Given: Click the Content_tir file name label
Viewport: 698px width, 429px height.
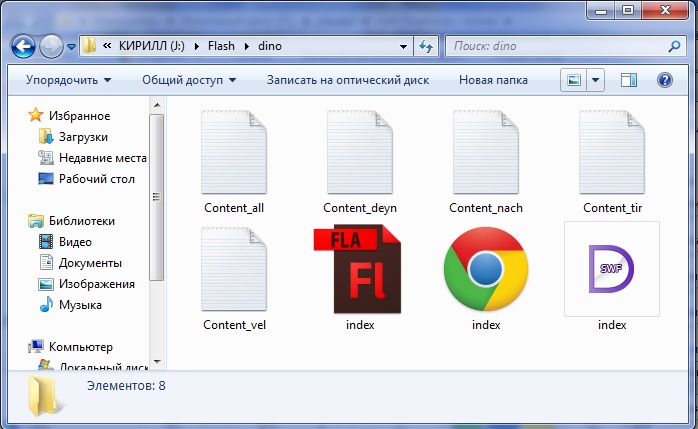Looking at the screenshot, I should pyautogui.click(x=613, y=208).
